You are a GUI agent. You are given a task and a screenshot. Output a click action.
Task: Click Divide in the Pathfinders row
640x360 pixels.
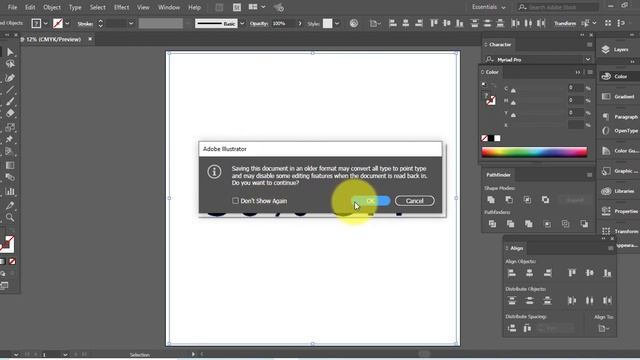pos(493,224)
